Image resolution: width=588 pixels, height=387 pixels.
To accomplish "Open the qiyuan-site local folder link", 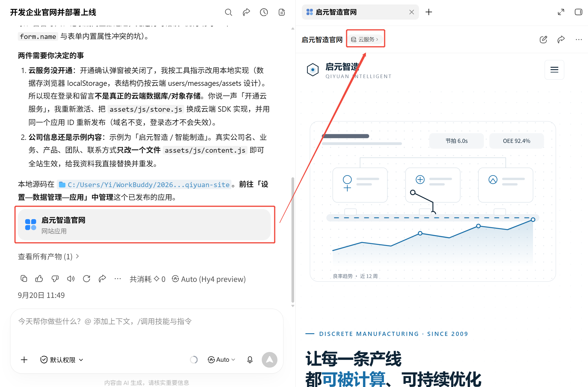I will 144,185.
